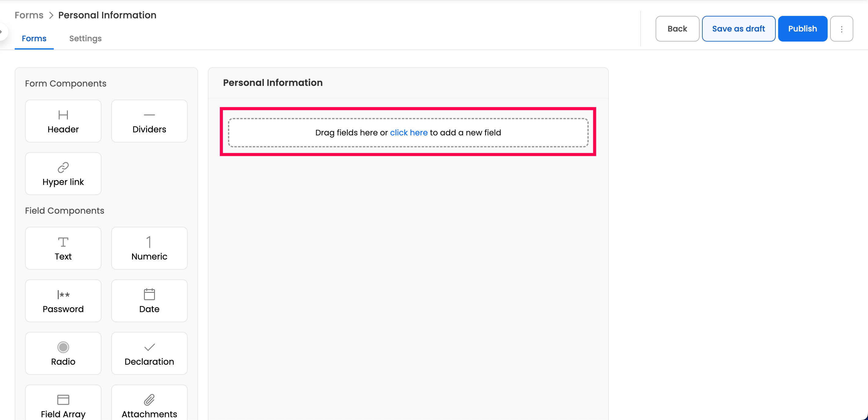
Task: Choose the Attachments paperclip component
Action: [149, 404]
